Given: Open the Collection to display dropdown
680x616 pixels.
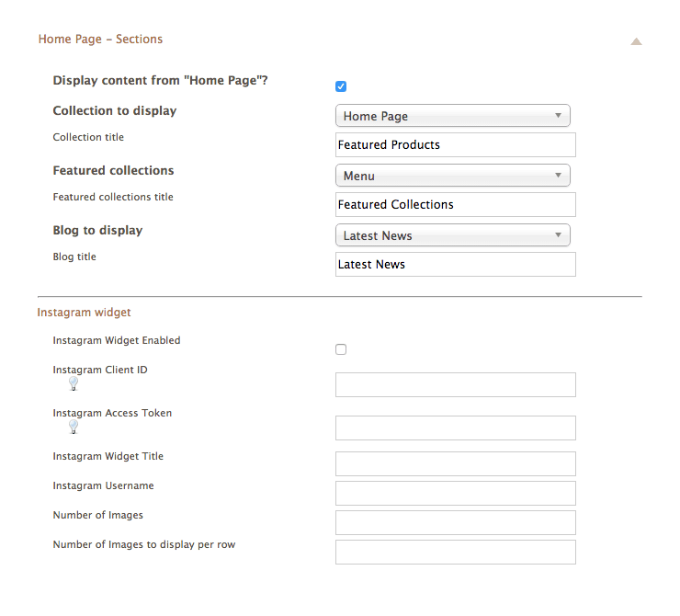Looking at the screenshot, I should (x=453, y=116).
